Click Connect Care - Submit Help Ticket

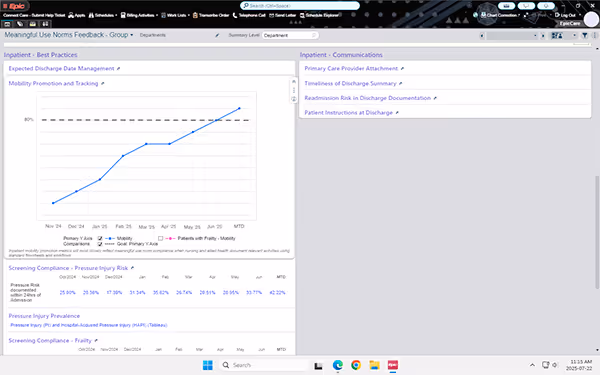pos(34,15)
